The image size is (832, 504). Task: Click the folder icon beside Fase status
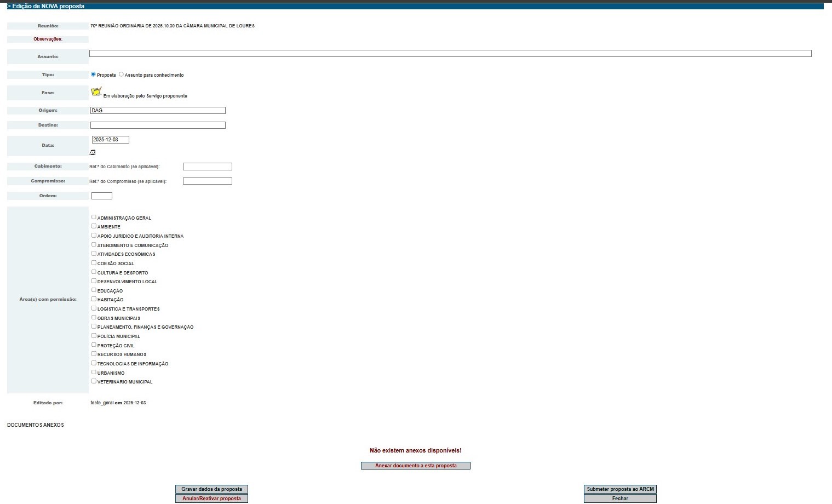[96, 92]
